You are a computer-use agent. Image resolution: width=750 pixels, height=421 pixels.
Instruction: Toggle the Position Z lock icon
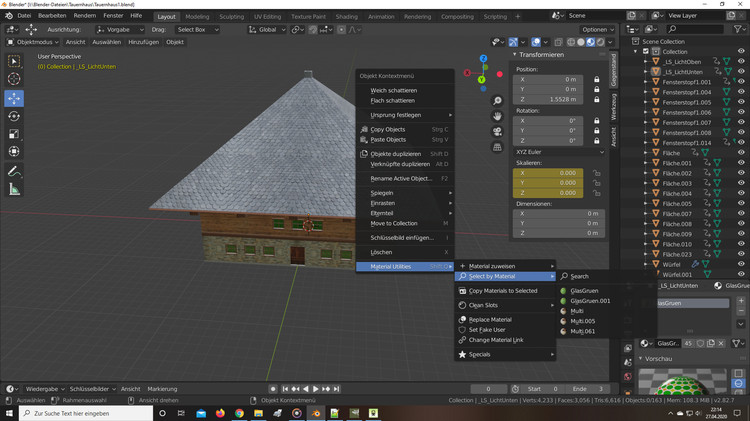[597, 101]
